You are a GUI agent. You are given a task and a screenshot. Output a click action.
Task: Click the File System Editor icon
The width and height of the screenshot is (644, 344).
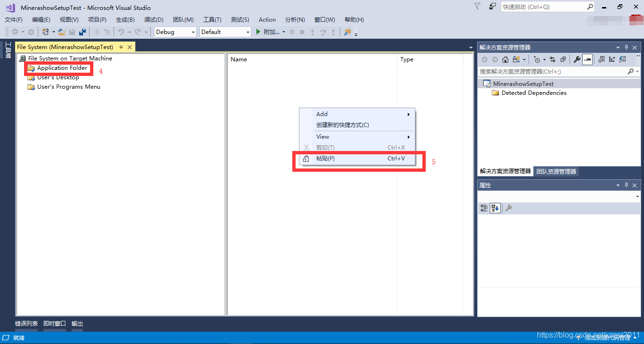coord(602,59)
